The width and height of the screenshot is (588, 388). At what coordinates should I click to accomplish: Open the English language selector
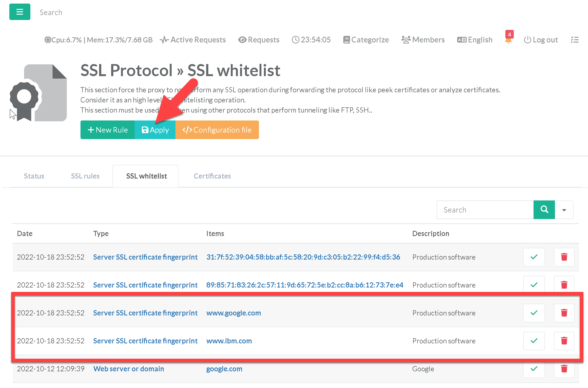pos(475,40)
